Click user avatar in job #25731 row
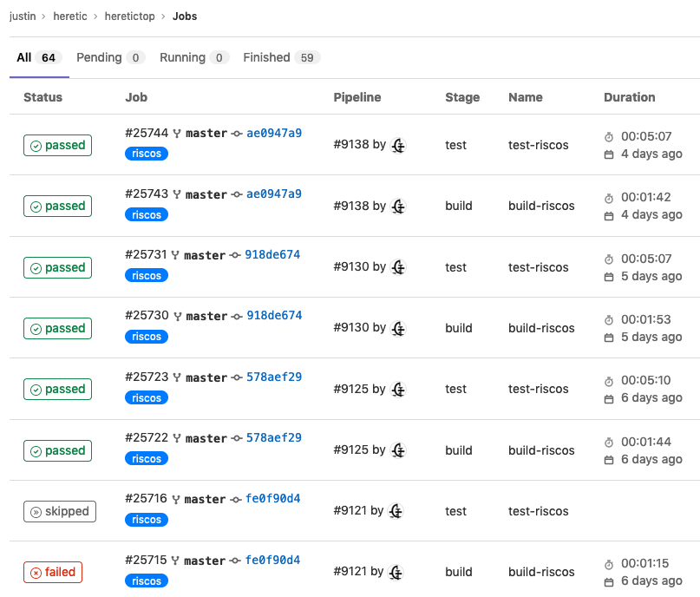The height and width of the screenshot is (597, 700). pos(398,267)
